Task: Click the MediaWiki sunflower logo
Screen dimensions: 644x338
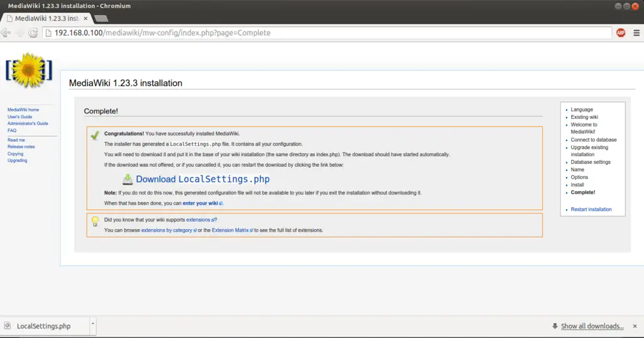Action: (29, 70)
